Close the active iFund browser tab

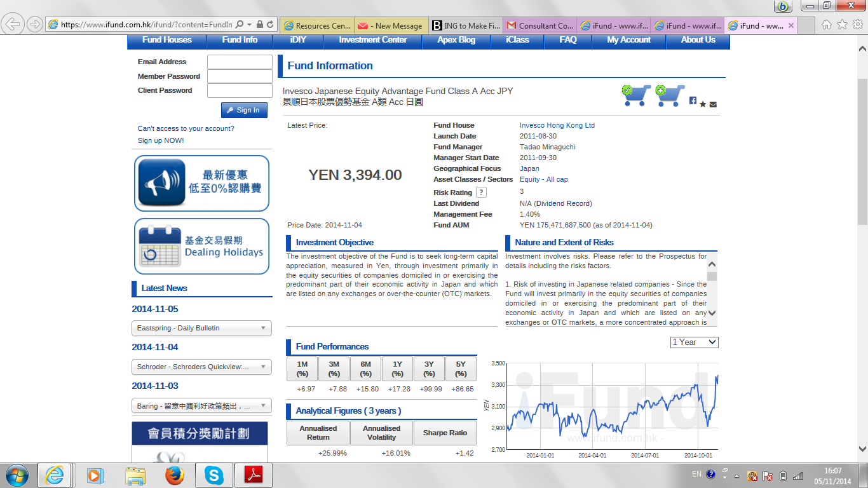click(x=791, y=25)
